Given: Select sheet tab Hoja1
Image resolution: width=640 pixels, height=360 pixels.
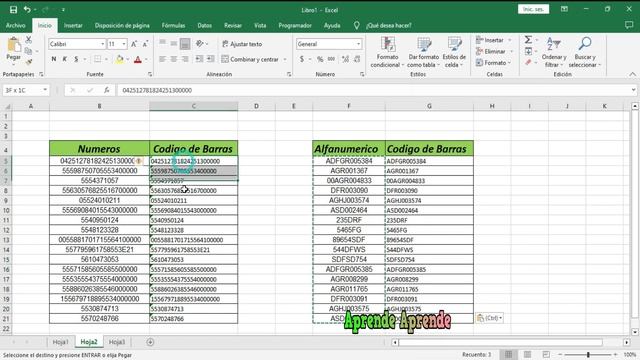Looking at the screenshot, I should 60,342.
